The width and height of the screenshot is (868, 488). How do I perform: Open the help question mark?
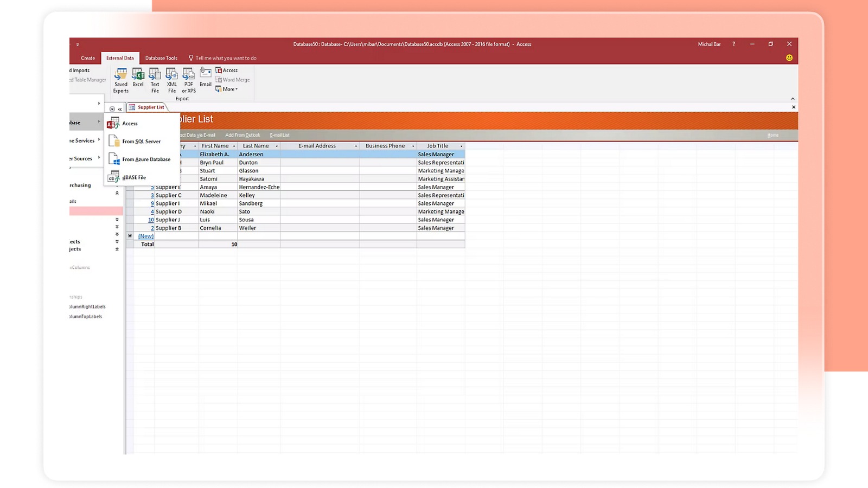734,44
